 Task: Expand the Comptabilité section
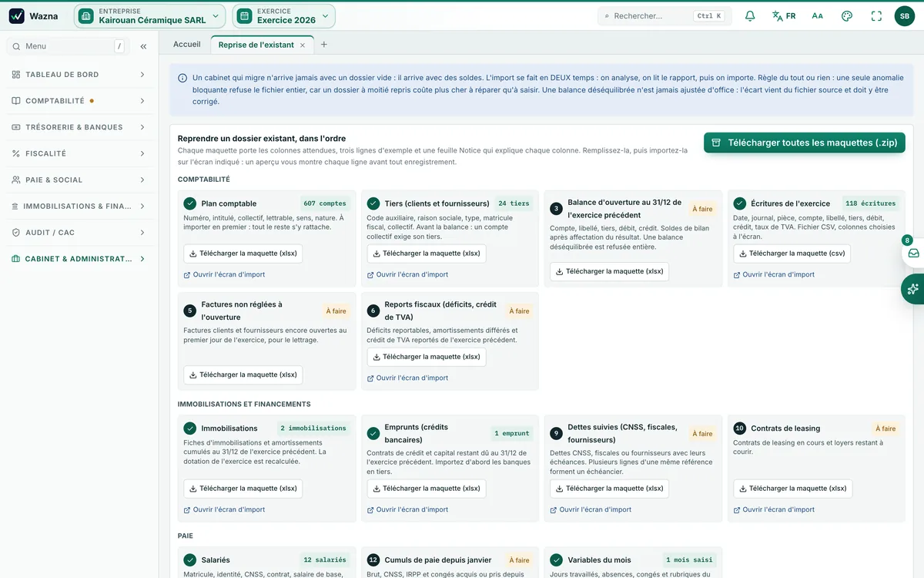[x=79, y=101]
